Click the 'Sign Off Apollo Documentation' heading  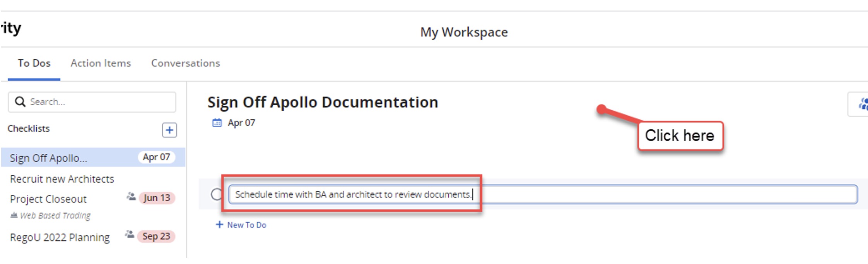pos(323,102)
